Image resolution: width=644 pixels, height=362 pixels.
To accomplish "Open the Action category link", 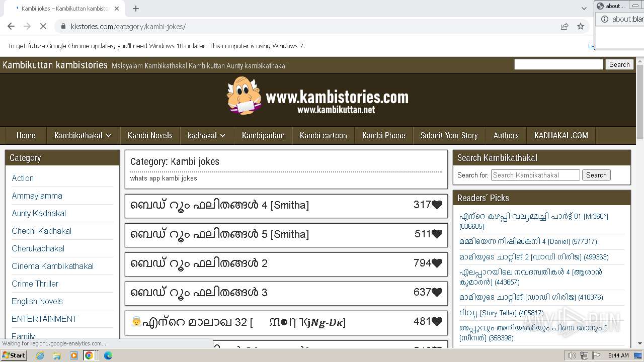I will click(x=23, y=178).
